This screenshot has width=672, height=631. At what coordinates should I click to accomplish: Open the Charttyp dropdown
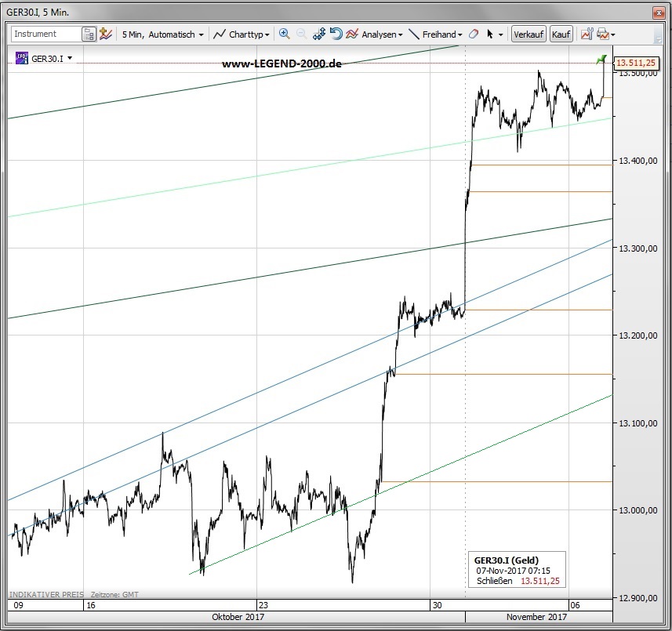pyautogui.click(x=242, y=34)
